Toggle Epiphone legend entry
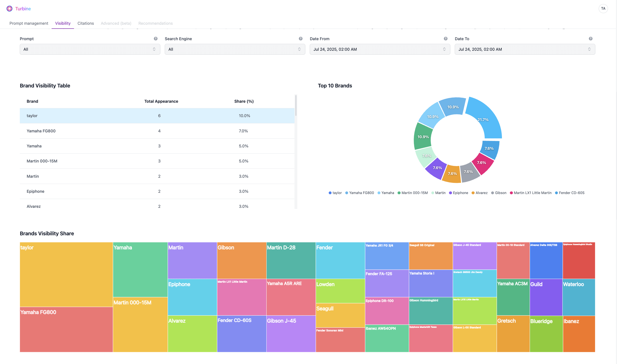 (458, 193)
